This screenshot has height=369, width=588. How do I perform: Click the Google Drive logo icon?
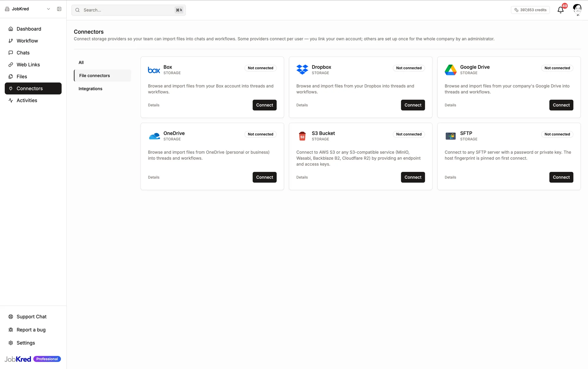coord(450,70)
